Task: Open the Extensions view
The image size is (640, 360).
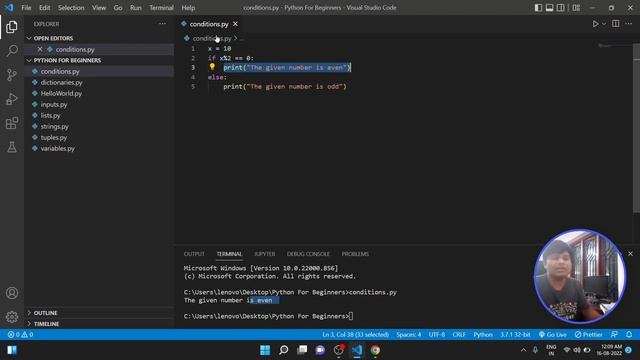Action: coord(12,123)
